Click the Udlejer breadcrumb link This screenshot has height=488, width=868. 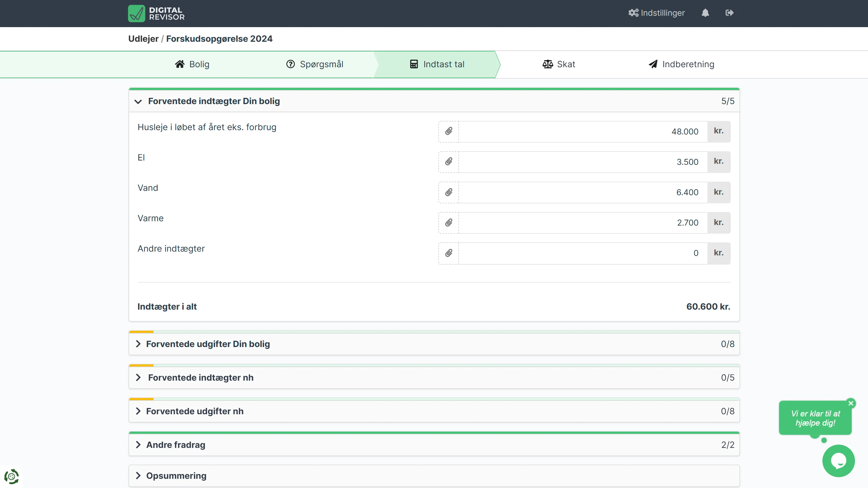pos(143,39)
